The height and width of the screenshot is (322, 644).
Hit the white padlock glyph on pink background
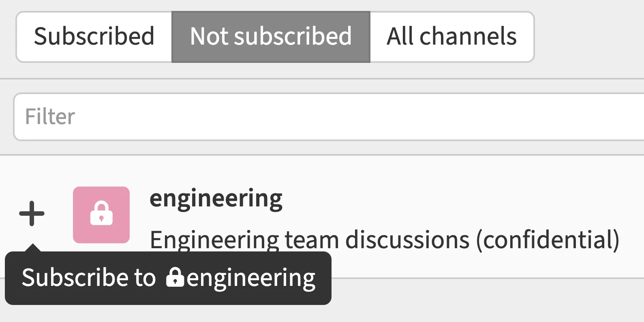101,213
